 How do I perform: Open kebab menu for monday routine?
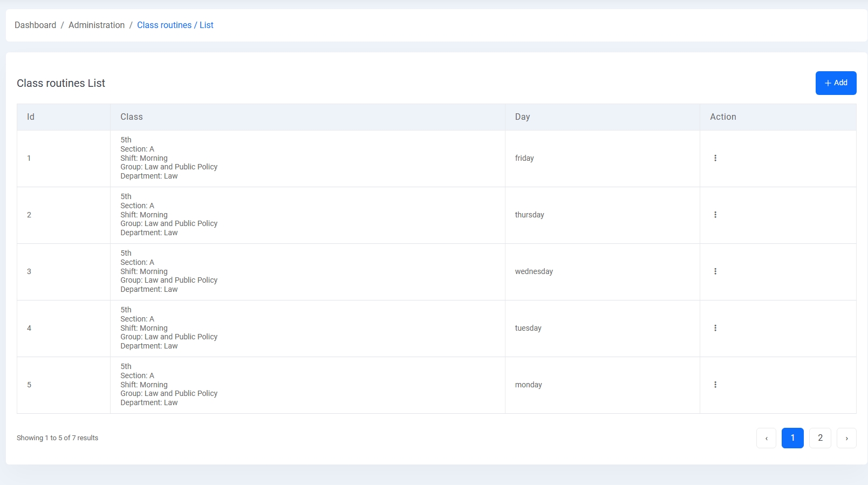click(715, 385)
